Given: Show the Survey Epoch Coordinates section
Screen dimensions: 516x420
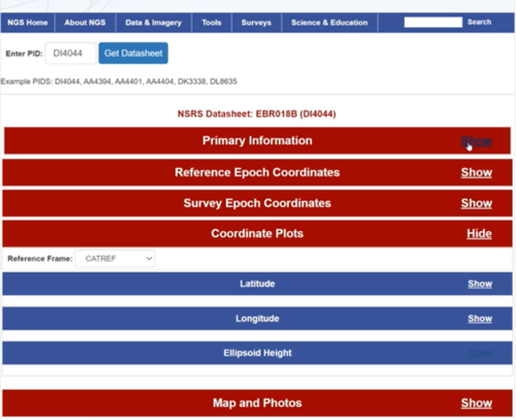Looking at the screenshot, I should tap(476, 203).
